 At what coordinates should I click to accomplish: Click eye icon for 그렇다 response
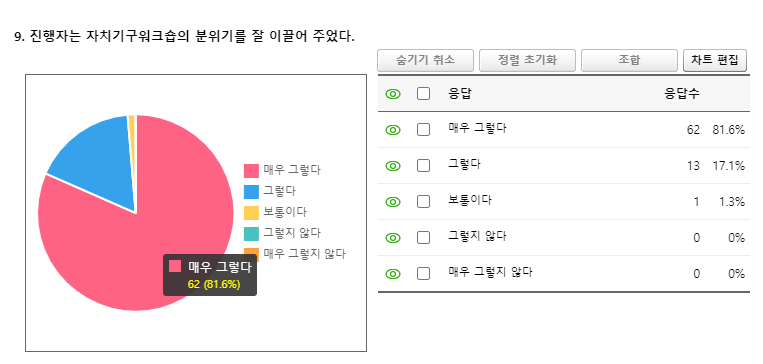393,166
